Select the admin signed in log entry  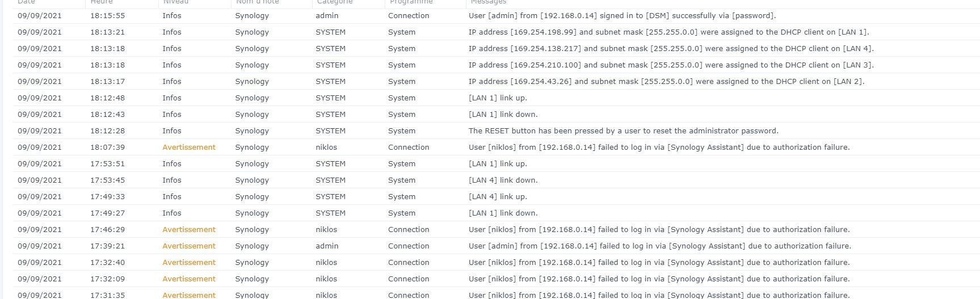621,16
